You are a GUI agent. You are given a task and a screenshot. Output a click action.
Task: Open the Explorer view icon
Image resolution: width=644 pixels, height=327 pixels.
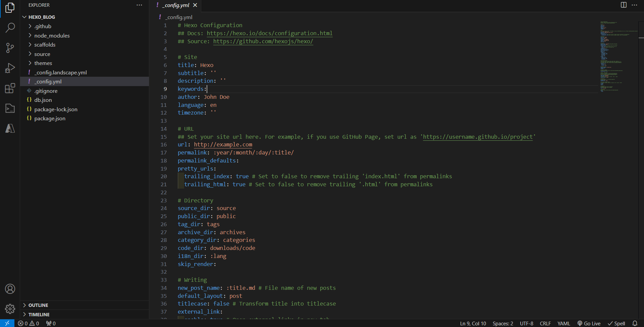coord(10,7)
